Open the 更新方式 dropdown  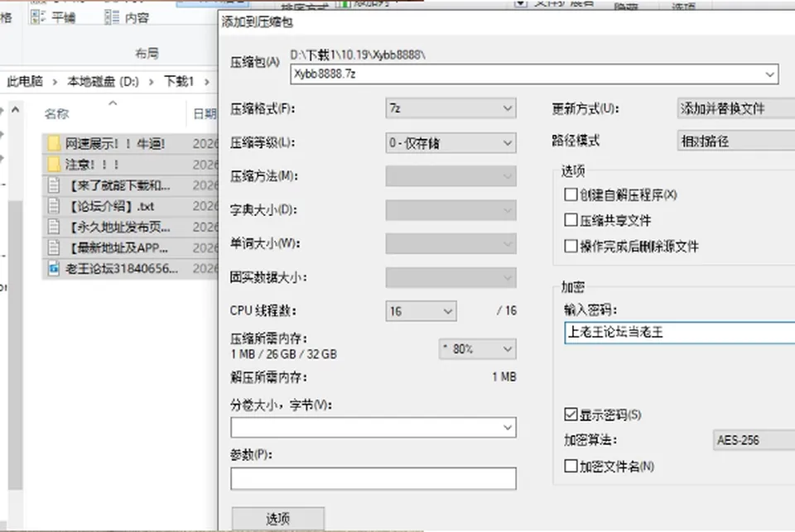[736, 108]
